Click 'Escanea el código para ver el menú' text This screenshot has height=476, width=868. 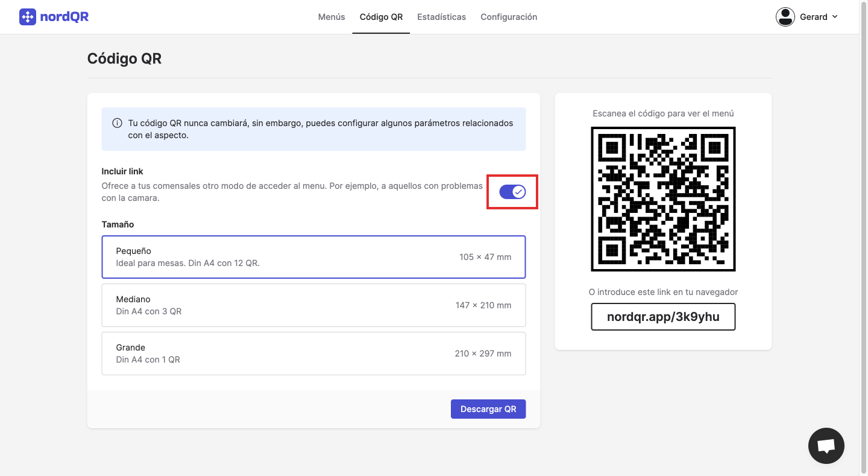coord(663,113)
